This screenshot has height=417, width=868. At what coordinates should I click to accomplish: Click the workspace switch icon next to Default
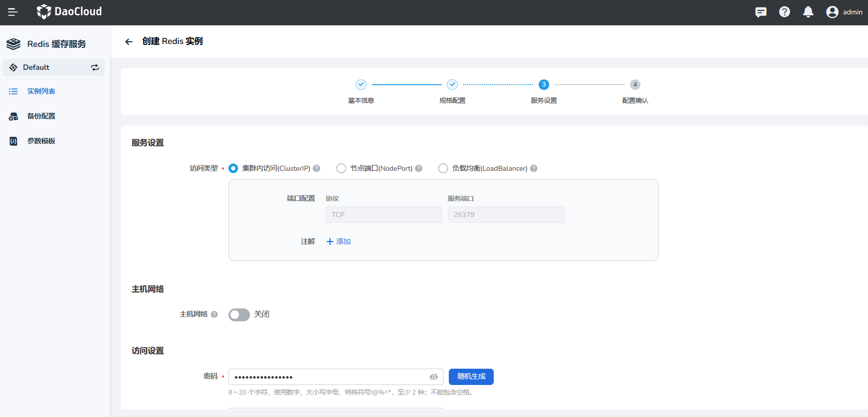[95, 67]
